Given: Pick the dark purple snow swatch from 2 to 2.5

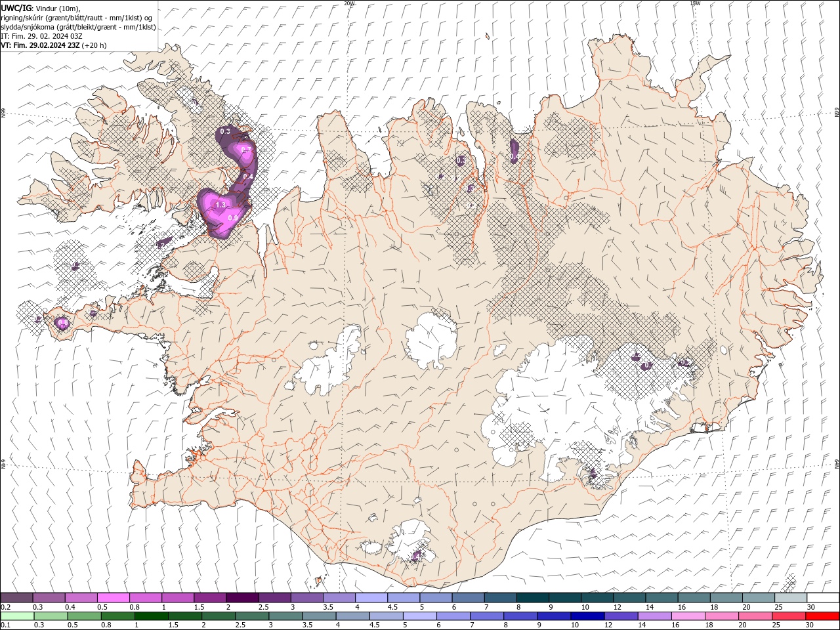Looking at the screenshot, I should (241, 598).
